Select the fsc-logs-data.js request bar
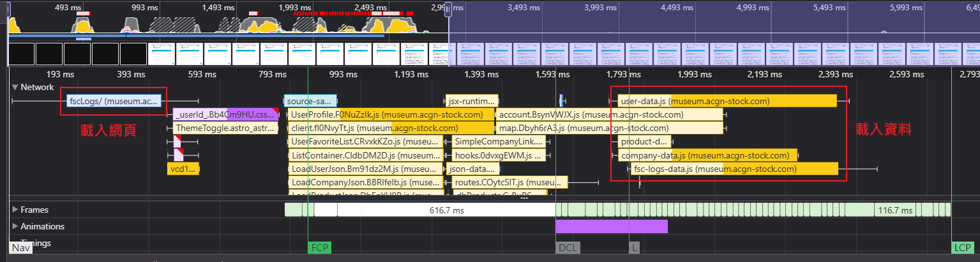 (x=734, y=169)
